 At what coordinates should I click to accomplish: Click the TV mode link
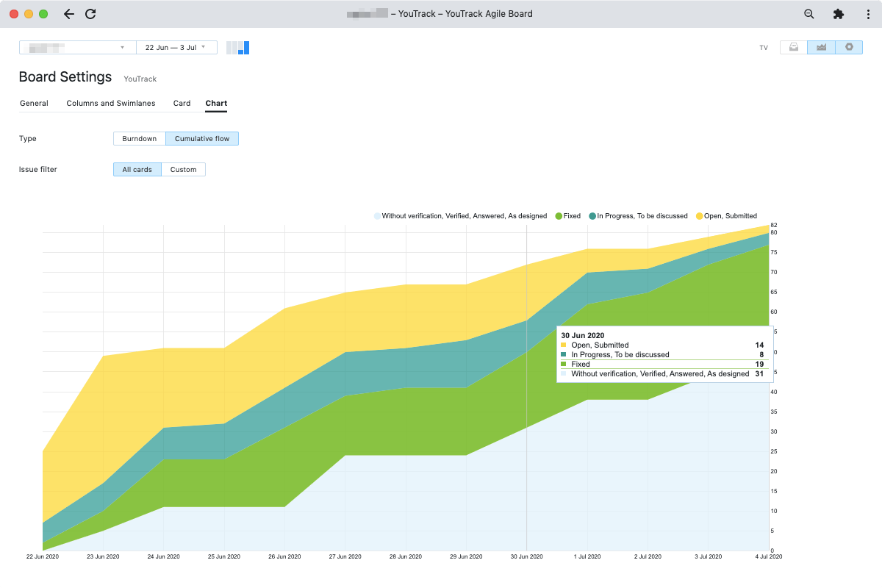pos(764,48)
